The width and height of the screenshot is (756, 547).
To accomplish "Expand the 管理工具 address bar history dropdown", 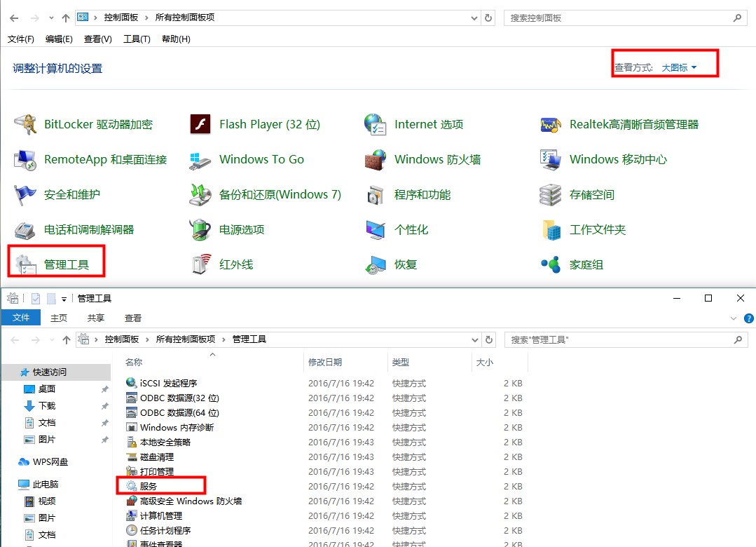I will (474, 340).
